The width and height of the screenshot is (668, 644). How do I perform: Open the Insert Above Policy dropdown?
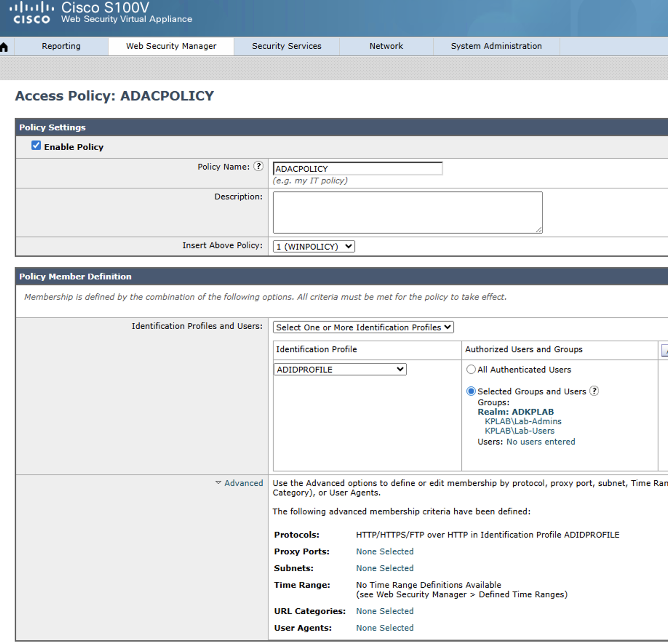[313, 246]
